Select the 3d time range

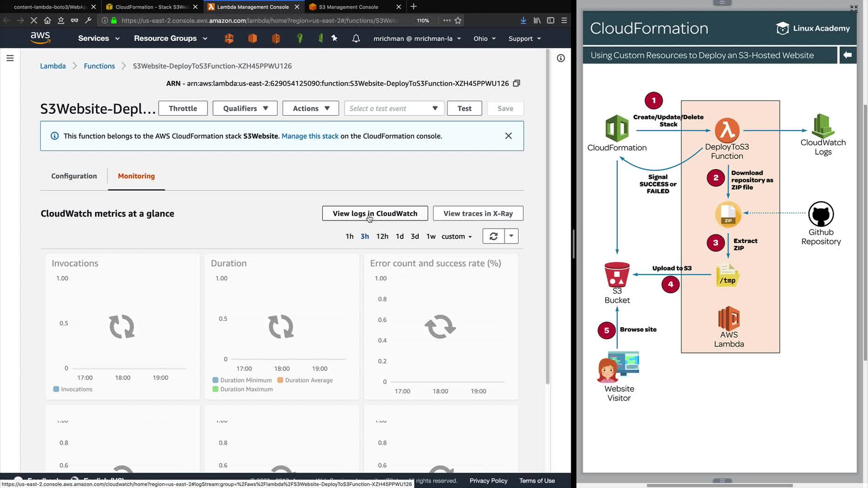tap(415, 236)
